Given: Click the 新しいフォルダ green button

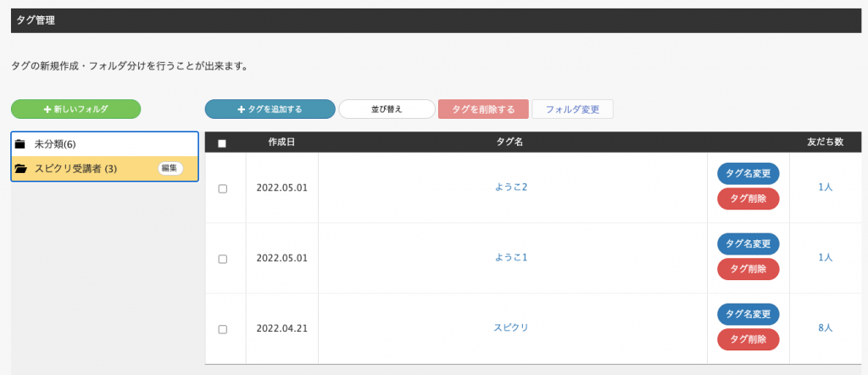Looking at the screenshot, I should [x=75, y=109].
